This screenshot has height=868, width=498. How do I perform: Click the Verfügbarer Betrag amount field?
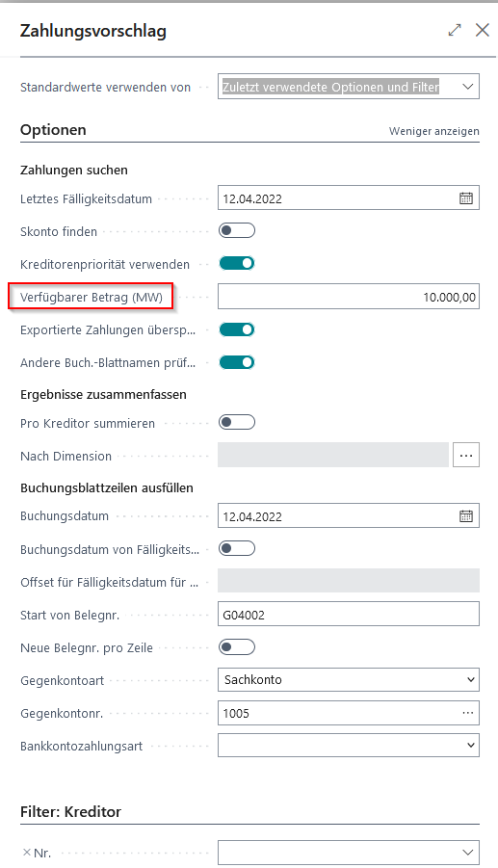pyautogui.click(x=349, y=297)
